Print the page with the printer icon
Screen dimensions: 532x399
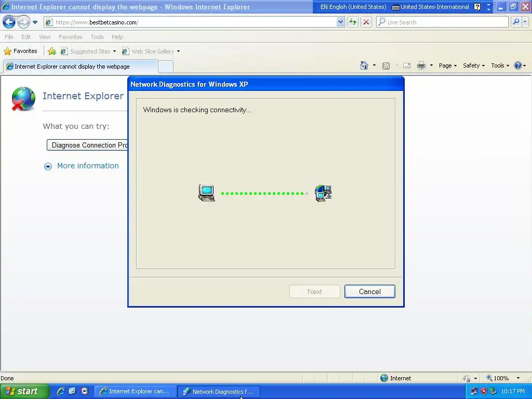421,65
